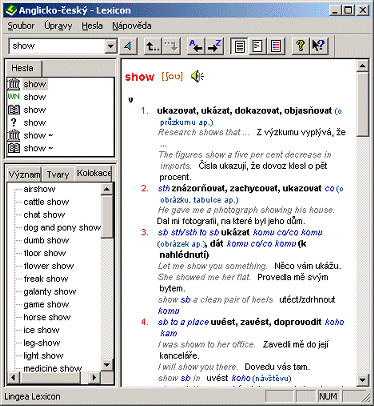Select the condensed entry view mode

pyautogui.click(x=257, y=46)
